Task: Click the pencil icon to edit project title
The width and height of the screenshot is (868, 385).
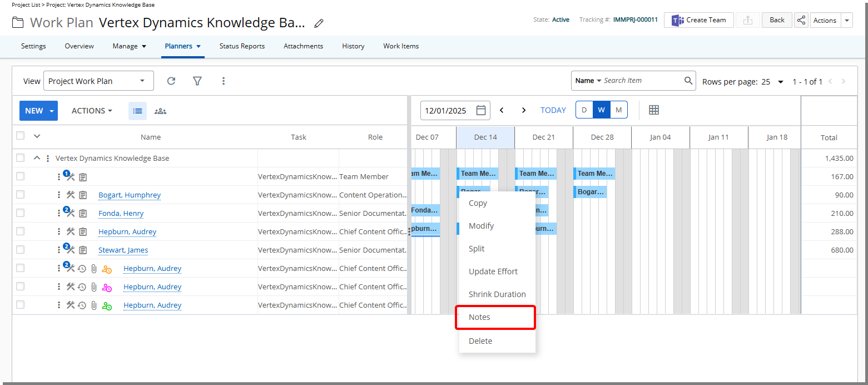Action: pyautogui.click(x=319, y=23)
